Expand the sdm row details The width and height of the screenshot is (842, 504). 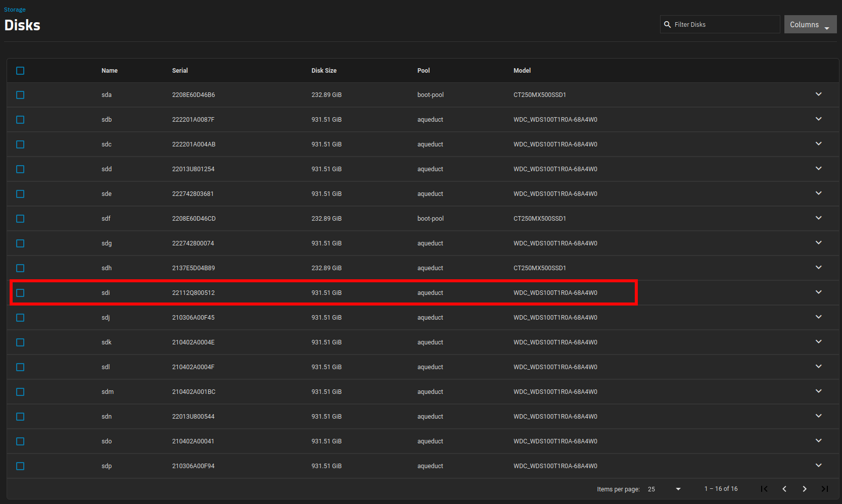pyautogui.click(x=818, y=391)
